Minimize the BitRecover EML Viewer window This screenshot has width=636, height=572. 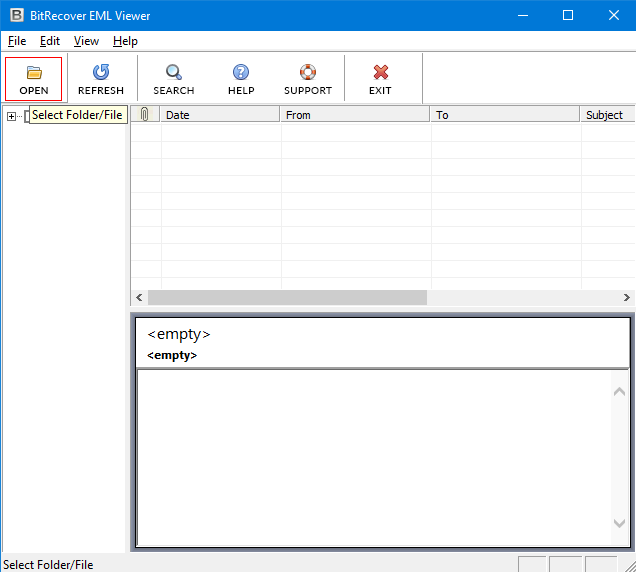[523, 15]
